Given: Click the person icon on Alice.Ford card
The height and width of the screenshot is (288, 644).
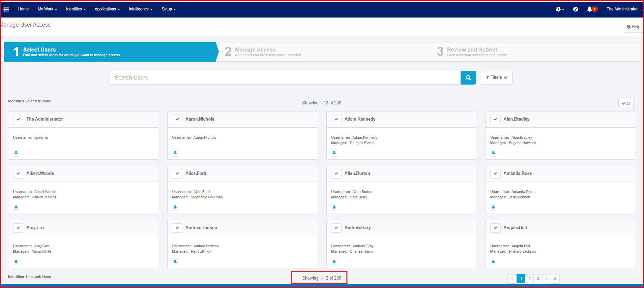Looking at the screenshot, I should pos(175,207).
